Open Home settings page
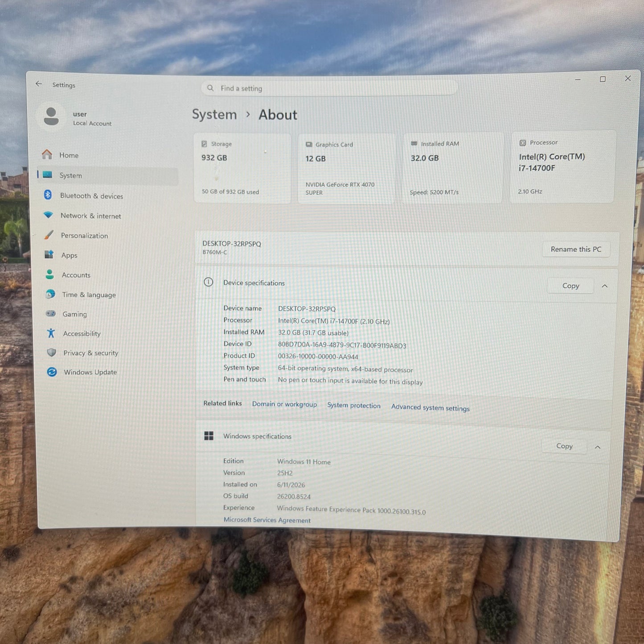The width and height of the screenshot is (644, 644). pos(107,155)
